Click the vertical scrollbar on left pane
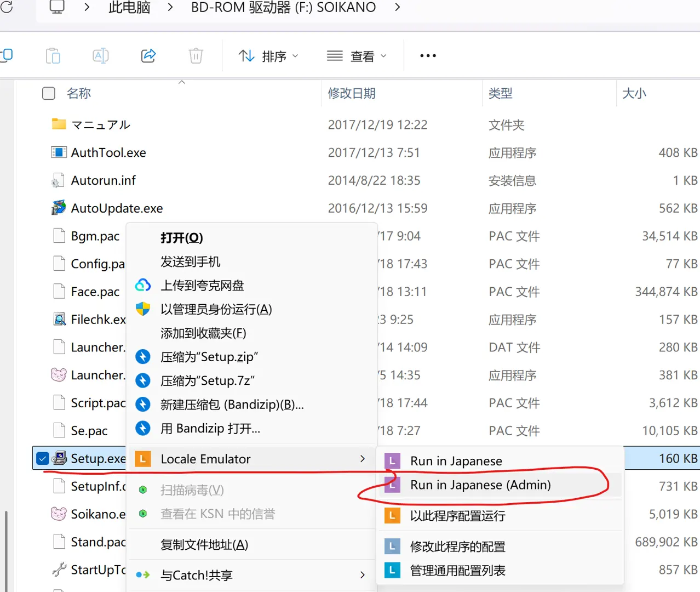The height and width of the screenshot is (592, 700). (6, 551)
